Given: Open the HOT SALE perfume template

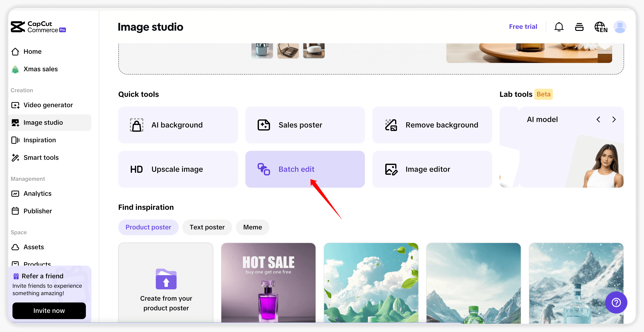Looking at the screenshot, I should pyautogui.click(x=268, y=283).
